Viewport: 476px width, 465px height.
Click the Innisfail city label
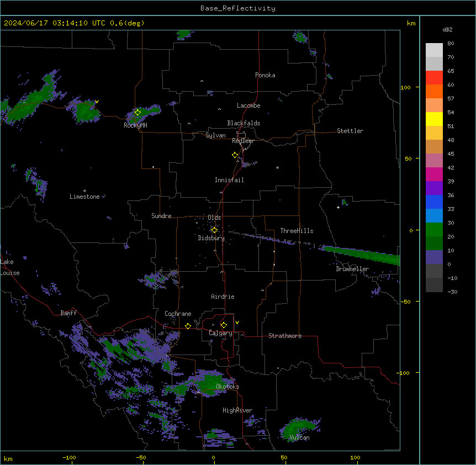pos(229,180)
